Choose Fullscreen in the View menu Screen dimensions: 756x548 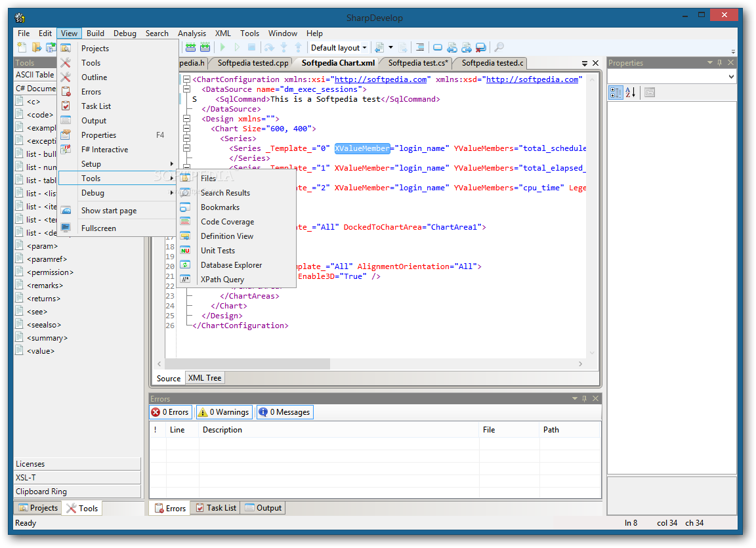pyautogui.click(x=118, y=228)
